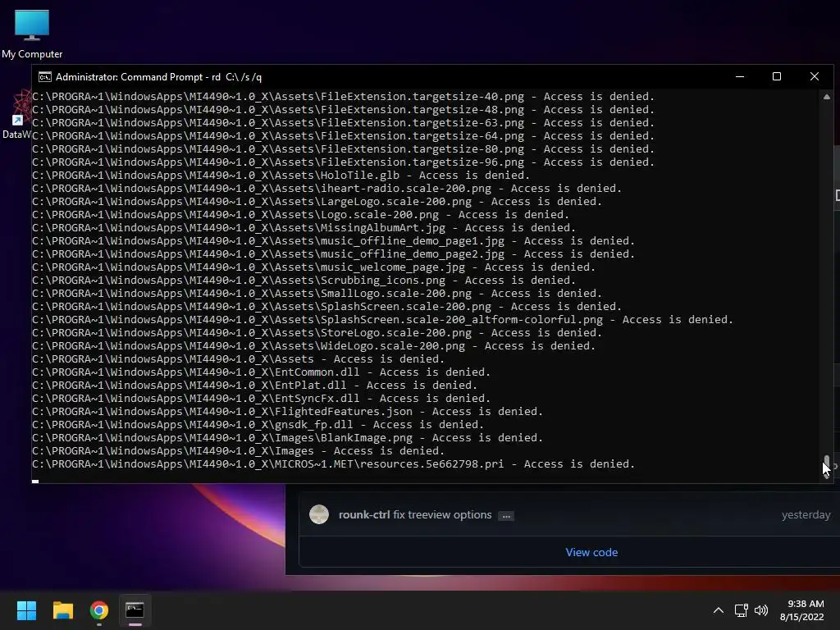Image resolution: width=840 pixels, height=630 pixels.
Task: Click the music_offline_demo_page1.jpg line
Action: [333, 241]
